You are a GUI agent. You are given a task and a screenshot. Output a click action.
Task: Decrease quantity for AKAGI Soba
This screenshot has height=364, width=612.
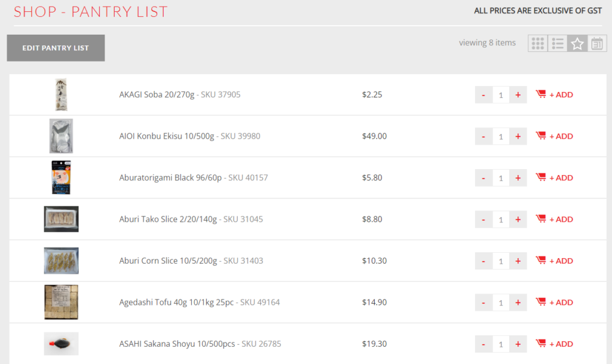484,95
